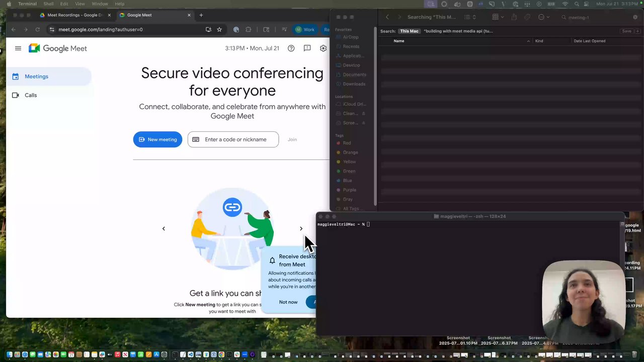644x362 pixels.
Task: Open the Google Meet main menu hamburger
Action: [x=18, y=48]
